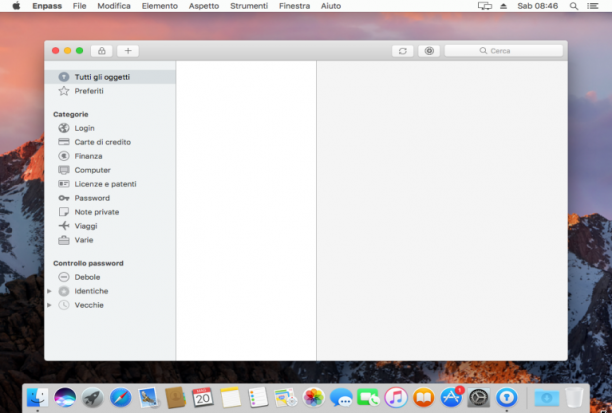Open the Viaggi category
Screen dimensions: 612x413
click(110, 226)
